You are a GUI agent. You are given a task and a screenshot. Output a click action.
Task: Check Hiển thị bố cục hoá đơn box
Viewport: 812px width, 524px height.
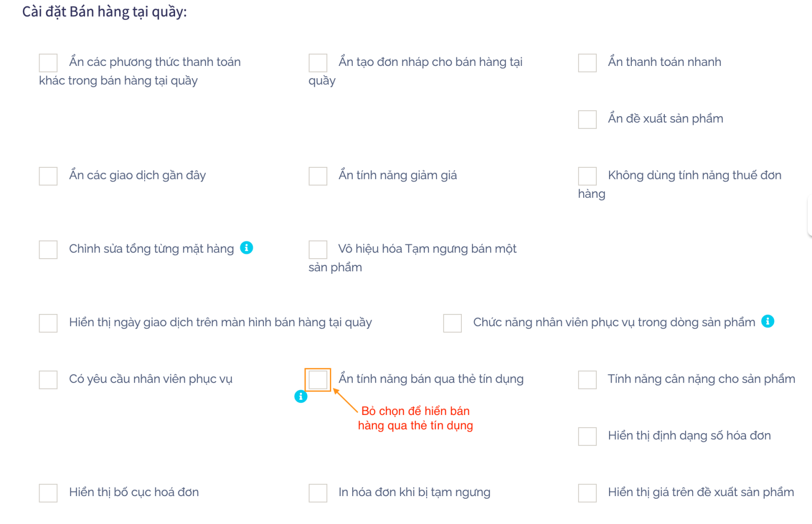pyautogui.click(x=48, y=493)
